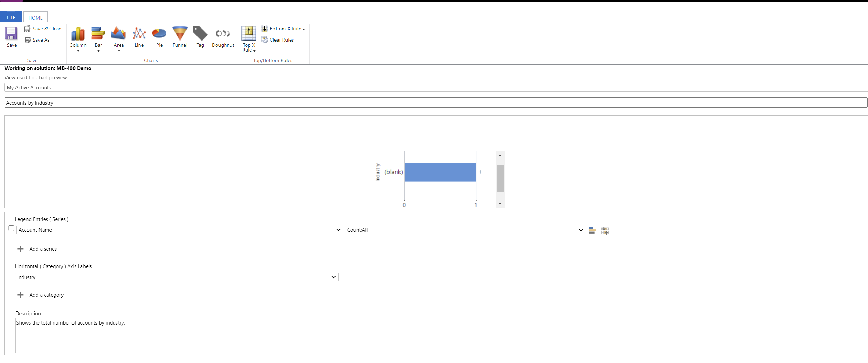
Task: Click the Add a category link
Action: (x=46, y=295)
